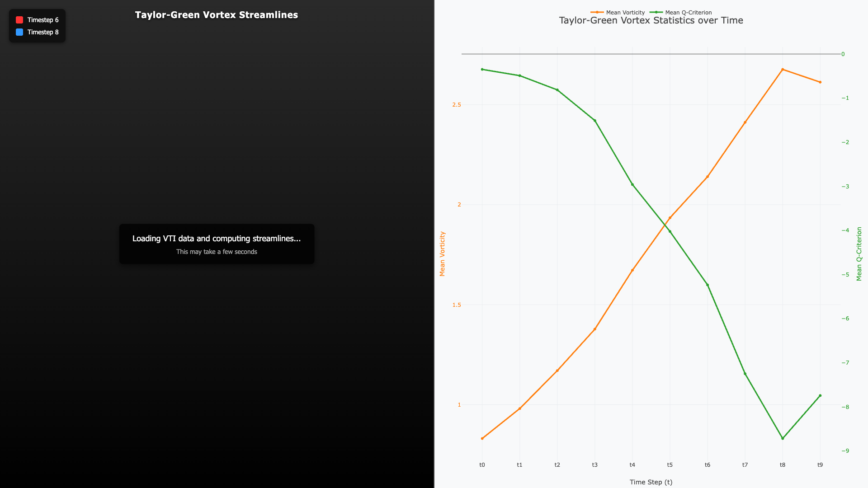Click the t9 x-axis tick label
Image resolution: width=868 pixels, height=488 pixels.
point(820,465)
